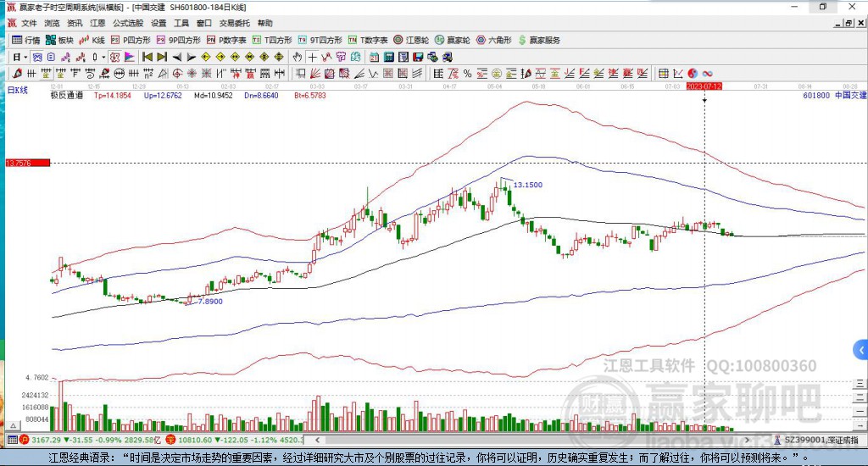
Task: Click the 金 gold circle icon
Action: pos(497,74)
